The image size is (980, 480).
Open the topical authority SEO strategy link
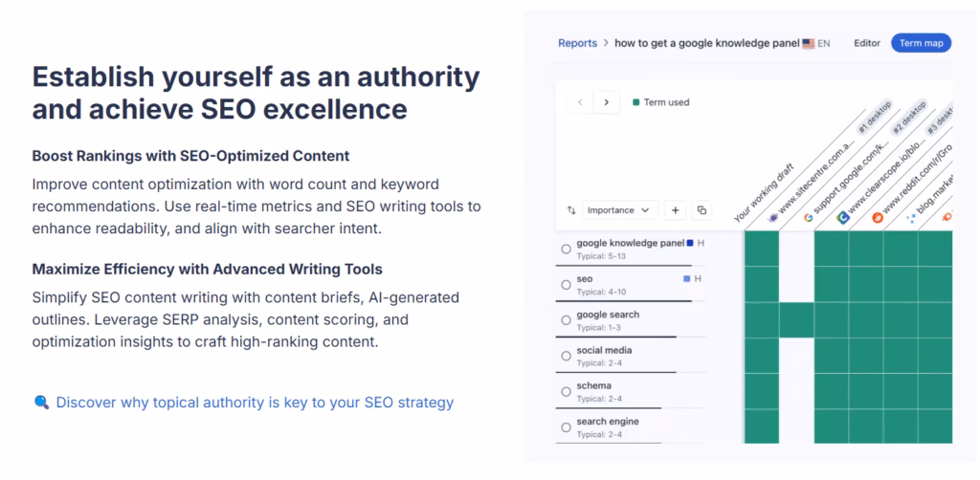pyautogui.click(x=255, y=403)
